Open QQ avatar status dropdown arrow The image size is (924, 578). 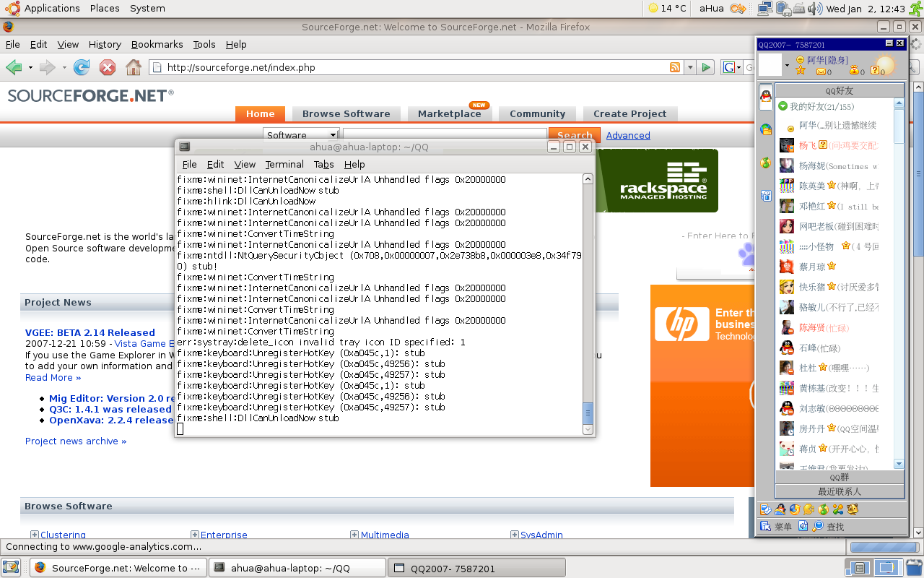pyautogui.click(x=787, y=66)
